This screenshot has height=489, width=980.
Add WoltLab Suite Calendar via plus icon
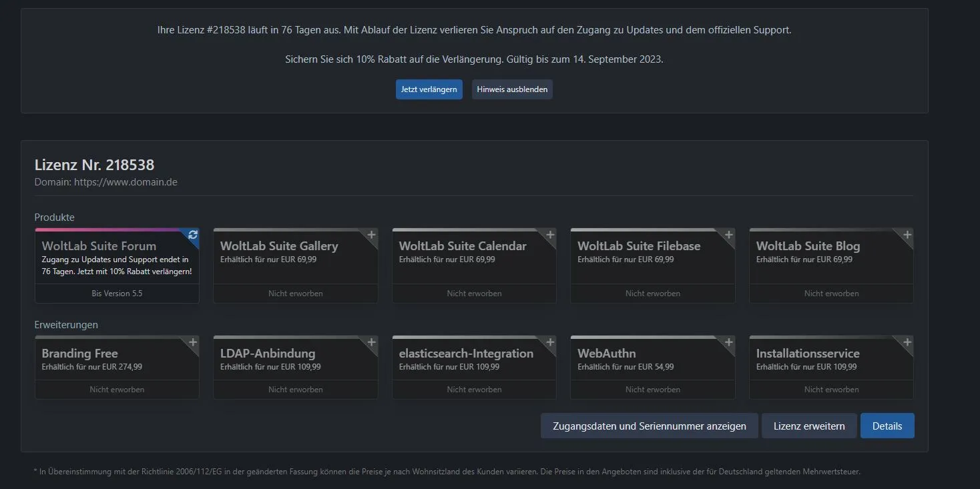click(550, 235)
